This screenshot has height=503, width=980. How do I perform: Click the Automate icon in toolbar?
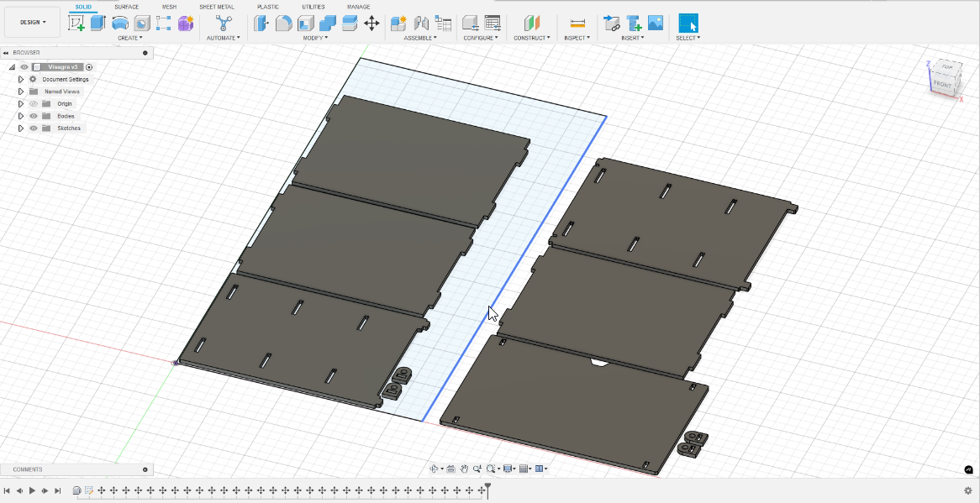223,24
